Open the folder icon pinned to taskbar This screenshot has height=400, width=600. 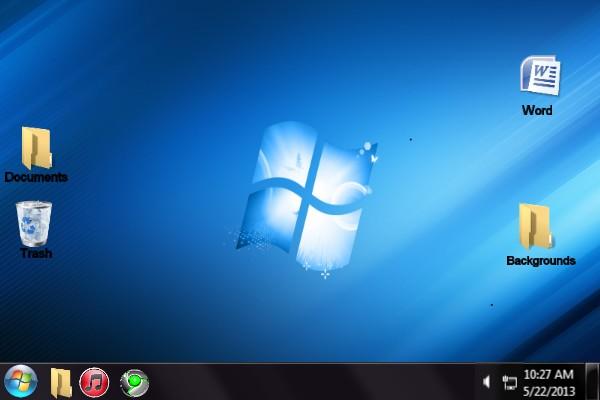click(61, 382)
